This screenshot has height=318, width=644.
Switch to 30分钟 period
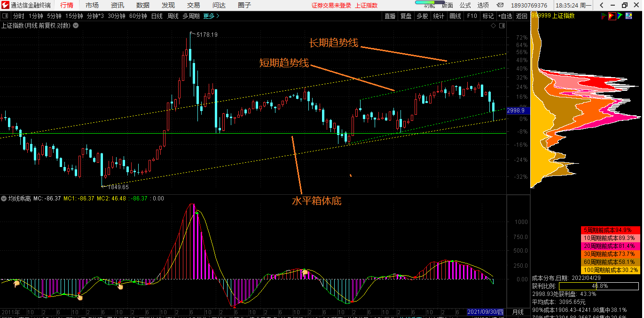click(x=117, y=16)
